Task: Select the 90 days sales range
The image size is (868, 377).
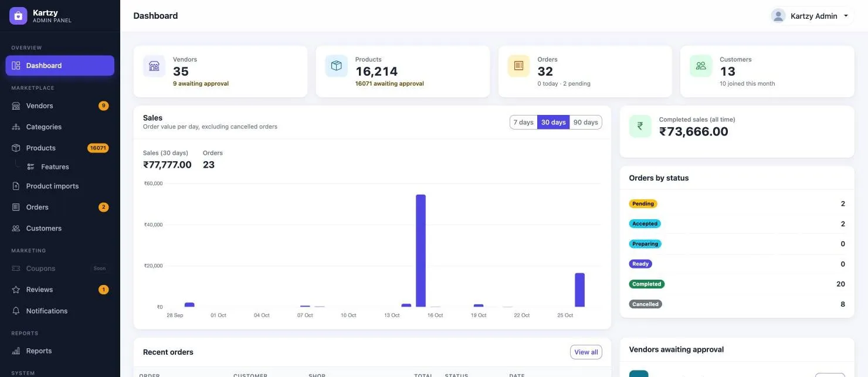Action: click(586, 122)
